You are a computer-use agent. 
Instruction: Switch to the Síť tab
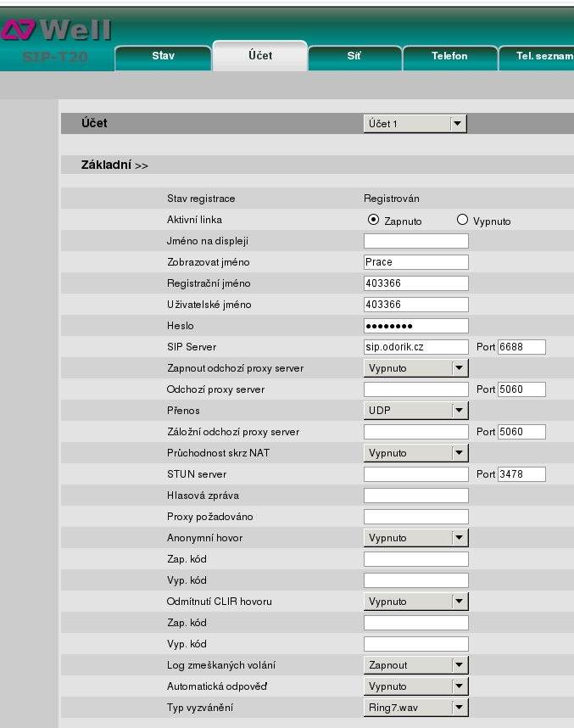[x=354, y=56]
